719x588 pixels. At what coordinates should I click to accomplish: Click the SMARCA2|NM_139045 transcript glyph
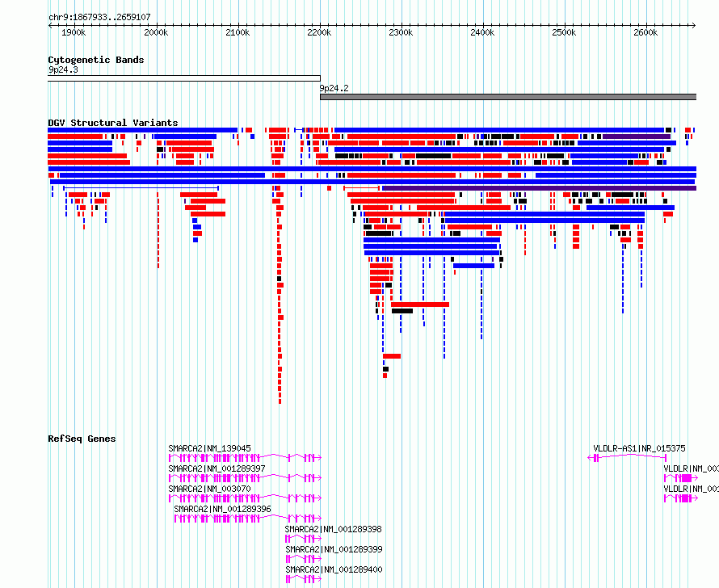point(245,457)
